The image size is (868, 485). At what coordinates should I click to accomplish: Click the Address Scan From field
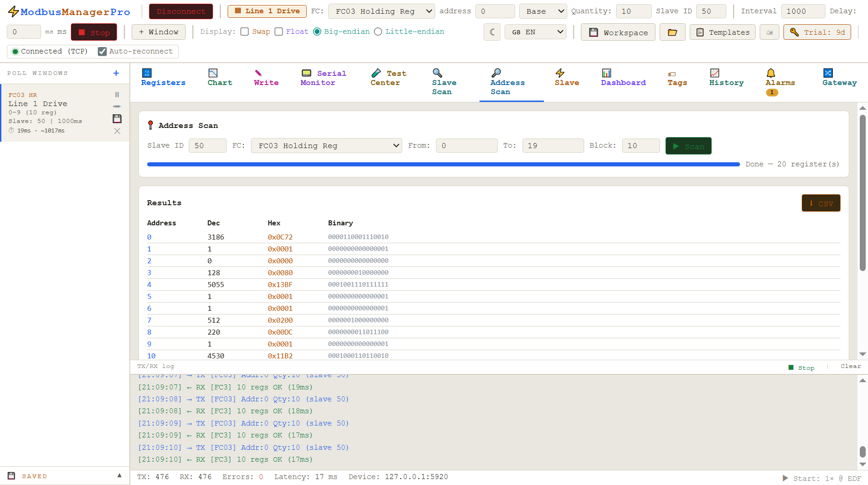(x=467, y=146)
